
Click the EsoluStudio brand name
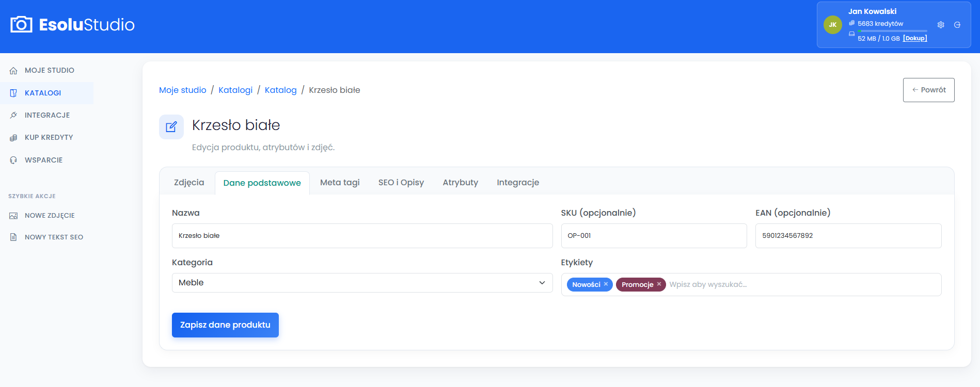click(87, 25)
